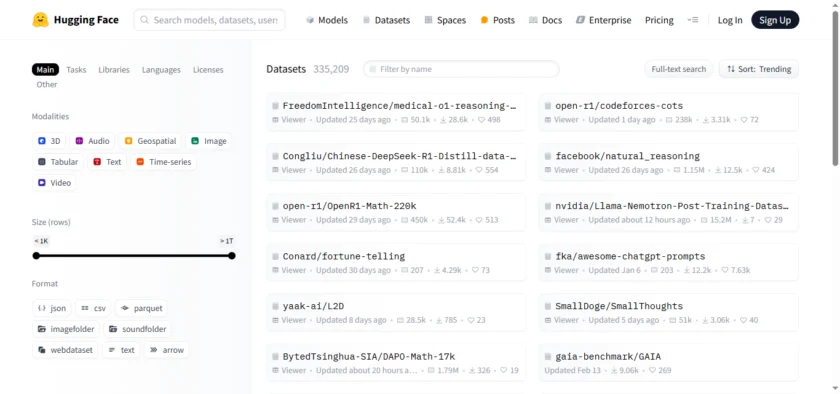Open open-r1/codeforces-cots dataset
840x394 pixels.
point(669,112)
